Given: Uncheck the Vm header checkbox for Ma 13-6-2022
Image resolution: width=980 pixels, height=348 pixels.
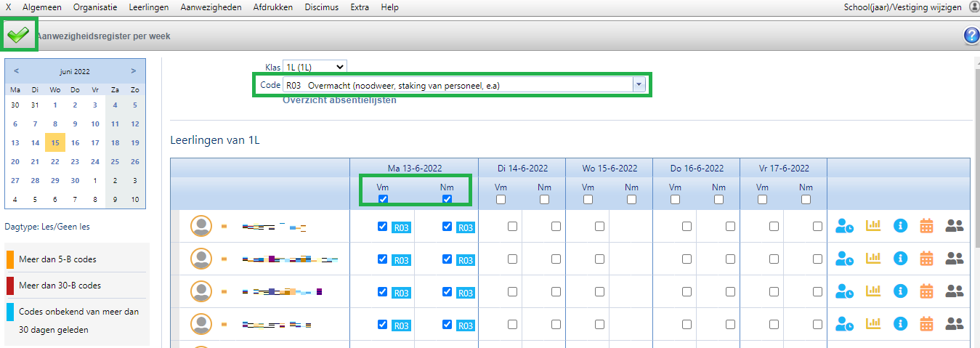Looking at the screenshot, I should [383, 200].
